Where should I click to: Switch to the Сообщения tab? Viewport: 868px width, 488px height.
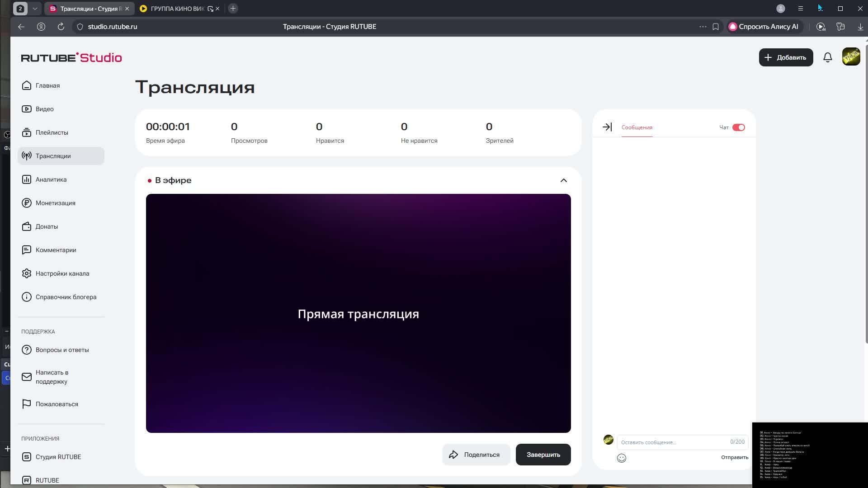tap(637, 127)
